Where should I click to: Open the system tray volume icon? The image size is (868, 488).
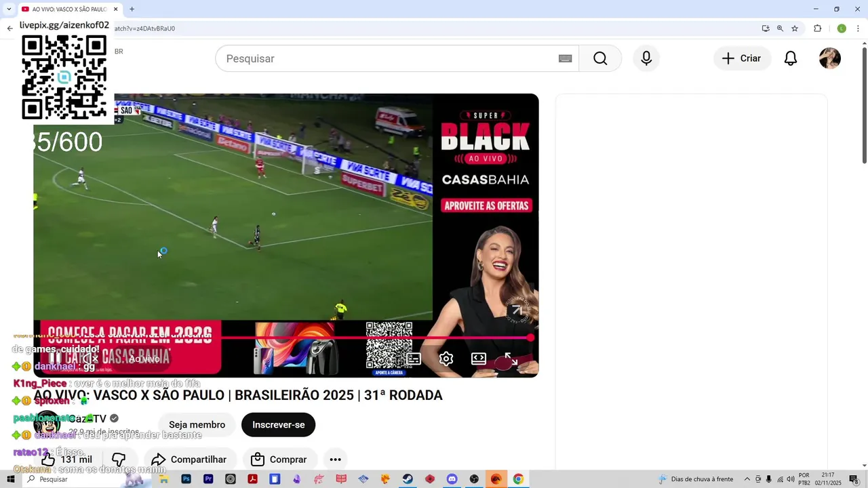(x=790, y=479)
